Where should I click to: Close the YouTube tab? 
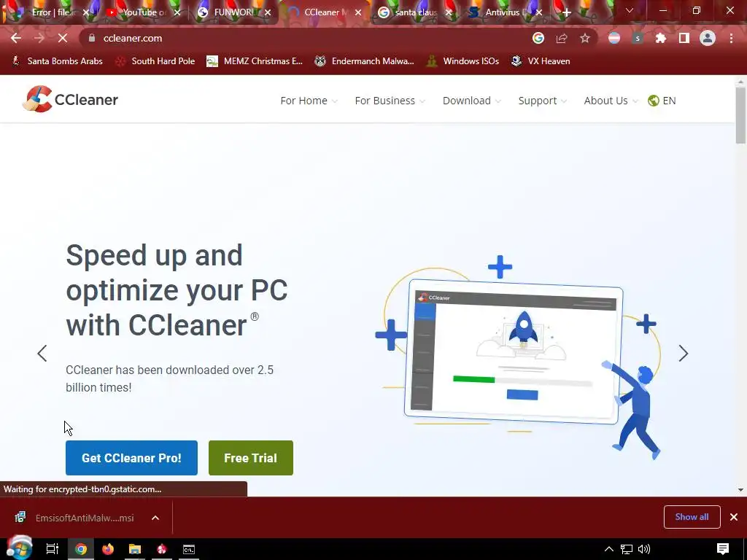point(177,13)
